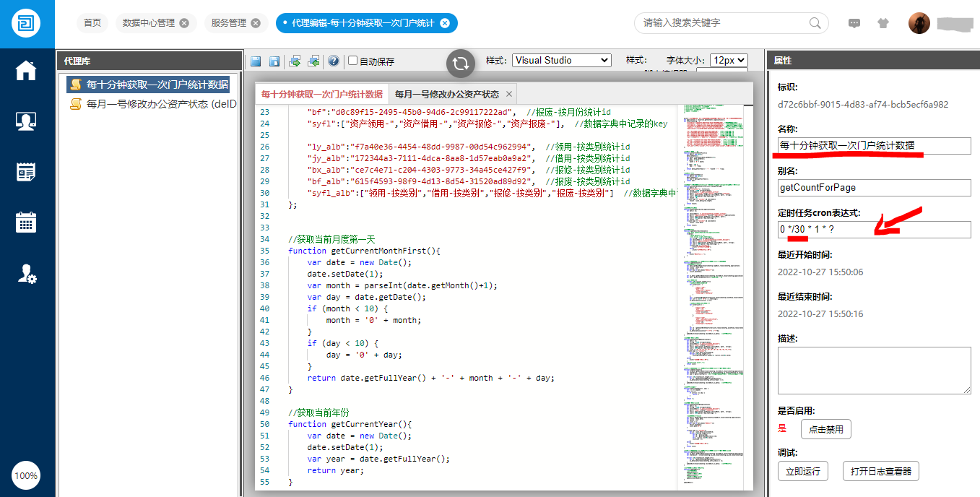Open the 服务管理 page tab
Image resolution: width=980 pixels, height=497 pixels.
click(229, 23)
